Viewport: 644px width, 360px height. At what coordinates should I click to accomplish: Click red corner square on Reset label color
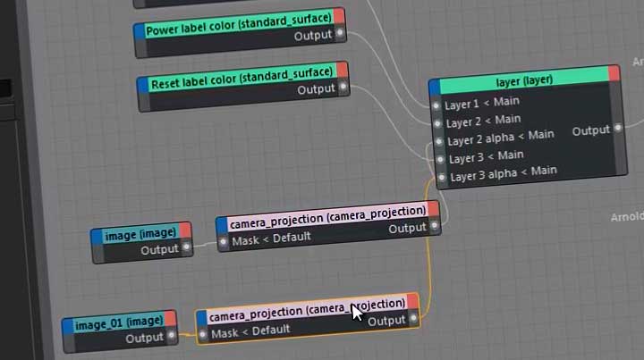[x=342, y=71]
